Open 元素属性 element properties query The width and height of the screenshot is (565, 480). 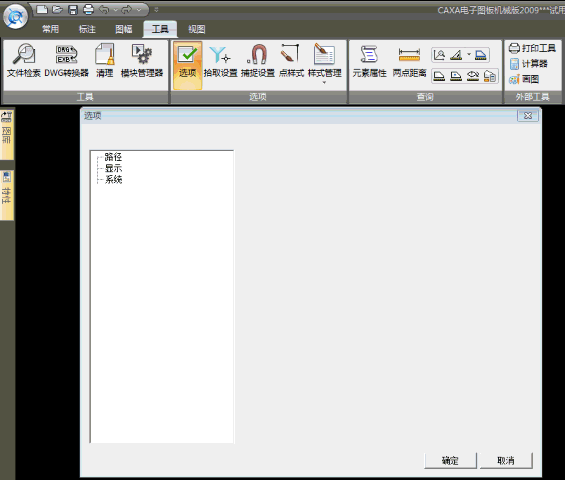pos(369,61)
